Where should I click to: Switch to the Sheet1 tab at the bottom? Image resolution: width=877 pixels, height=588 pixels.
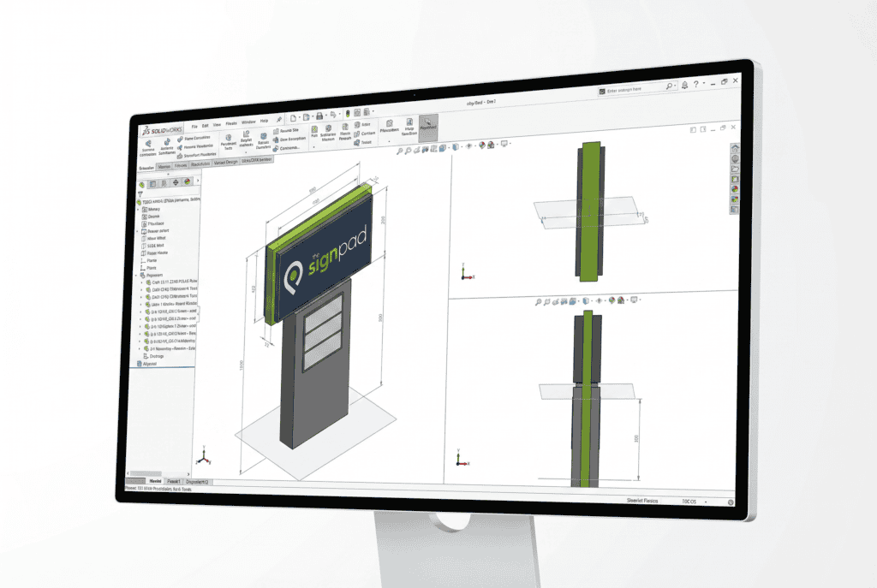click(x=174, y=481)
